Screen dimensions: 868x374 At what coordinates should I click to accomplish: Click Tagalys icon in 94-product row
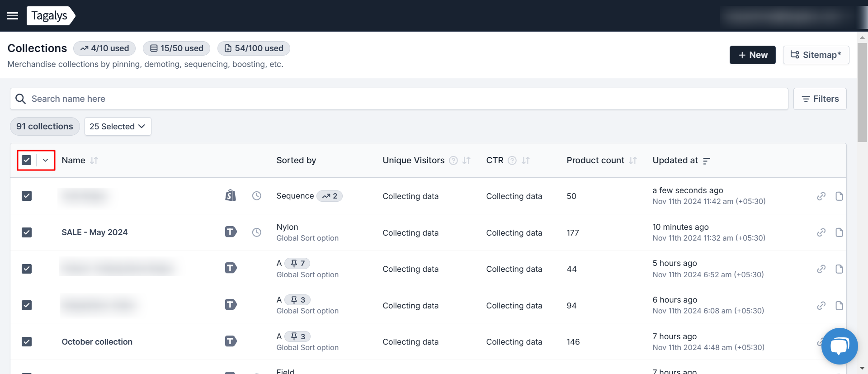point(231,305)
